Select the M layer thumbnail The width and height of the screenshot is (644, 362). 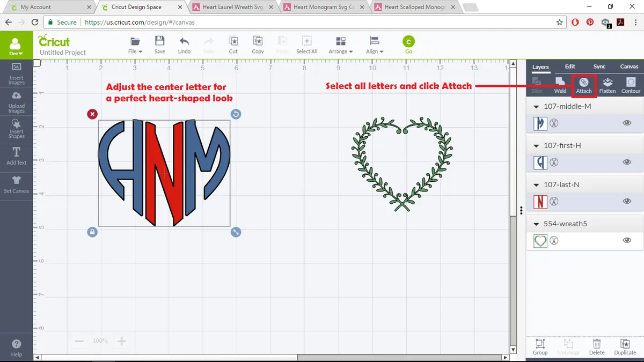(540, 123)
